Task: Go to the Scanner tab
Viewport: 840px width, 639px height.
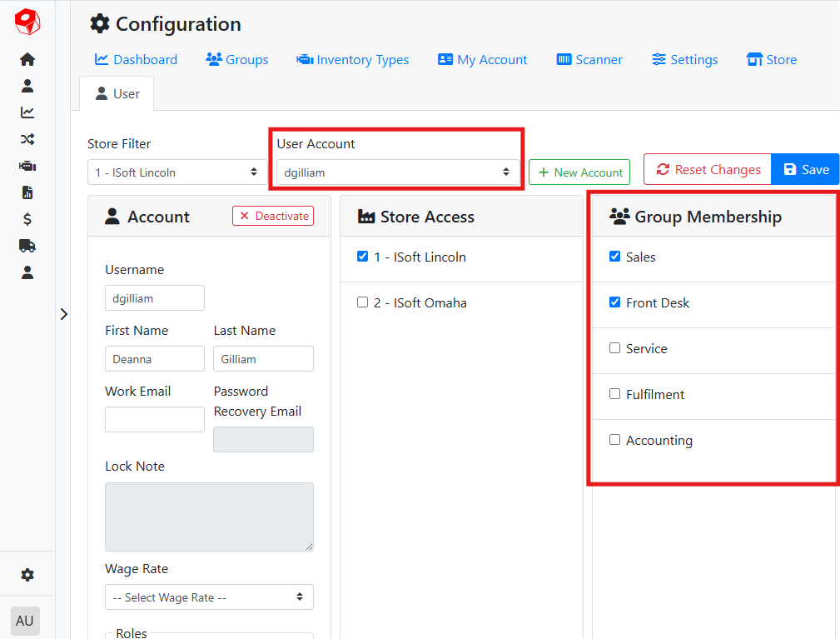Action: click(589, 60)
